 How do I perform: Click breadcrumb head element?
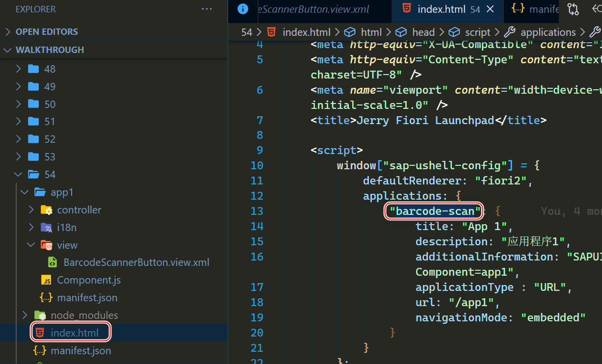423,32
